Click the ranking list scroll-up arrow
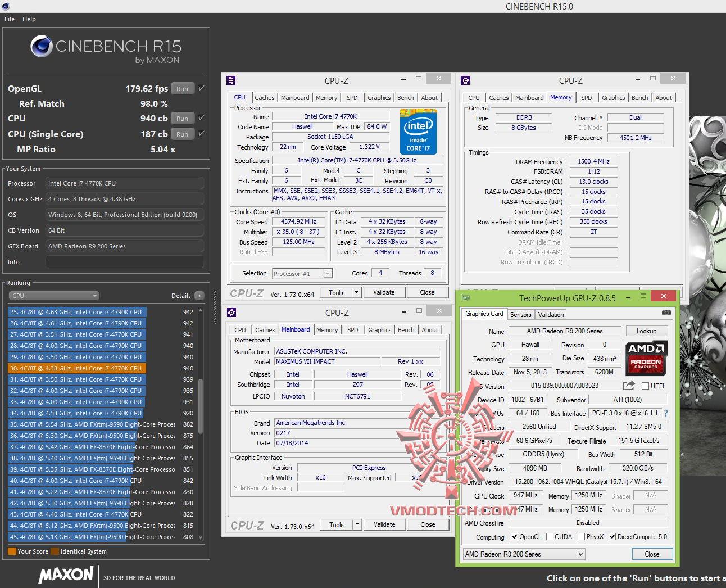Image resolution: width=726 pixels, height=588 pixels. pyautogui.click(x=201, y=310)
